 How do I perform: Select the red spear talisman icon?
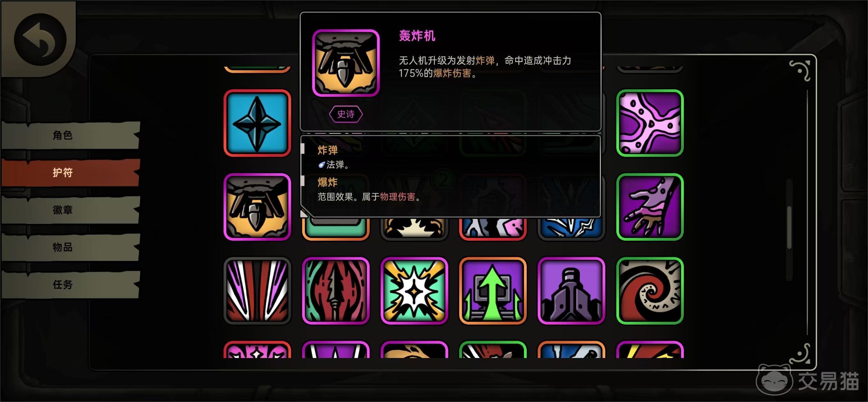click(336, 291)
